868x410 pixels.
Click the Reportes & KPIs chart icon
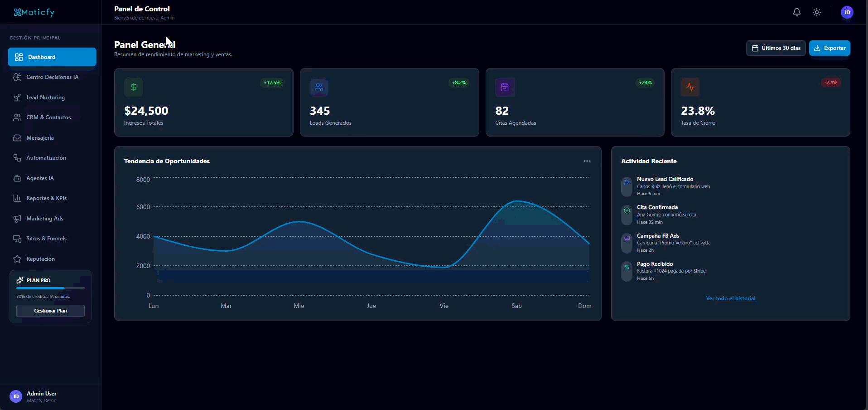[x=17, y=198]
